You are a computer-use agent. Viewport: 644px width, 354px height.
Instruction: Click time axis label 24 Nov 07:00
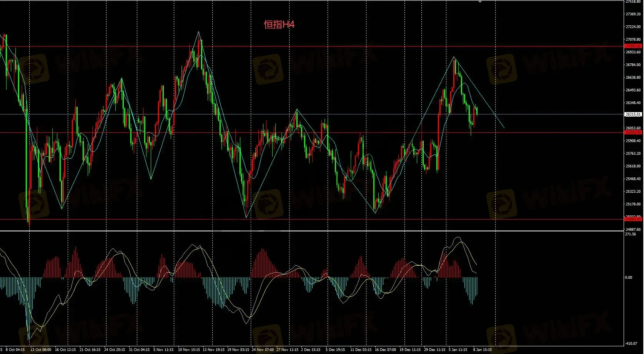point(263,350)
